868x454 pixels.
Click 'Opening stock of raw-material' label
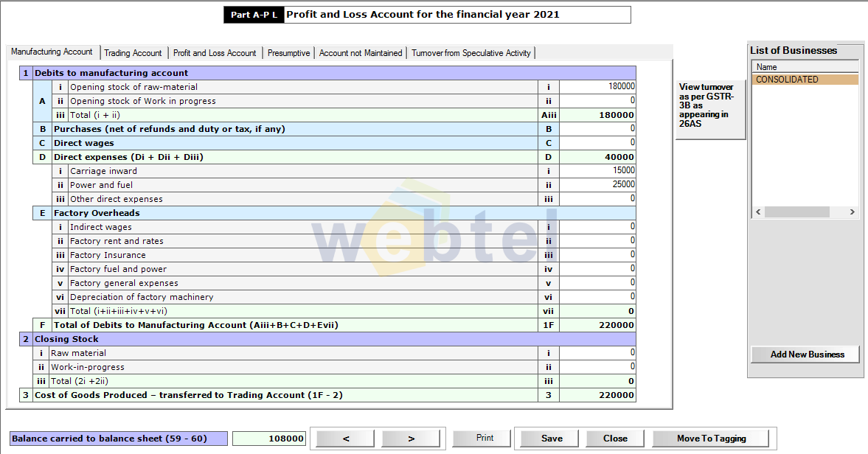133,87
